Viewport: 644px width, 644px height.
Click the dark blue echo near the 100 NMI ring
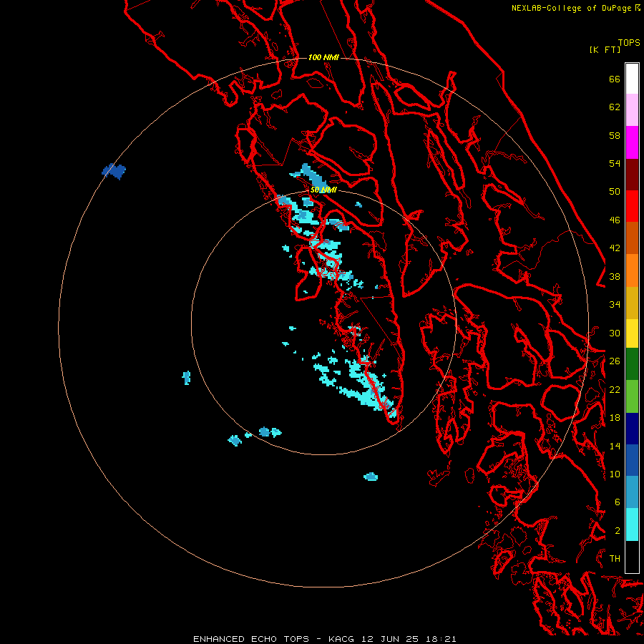pyautogui.click(x=114, y=171)
